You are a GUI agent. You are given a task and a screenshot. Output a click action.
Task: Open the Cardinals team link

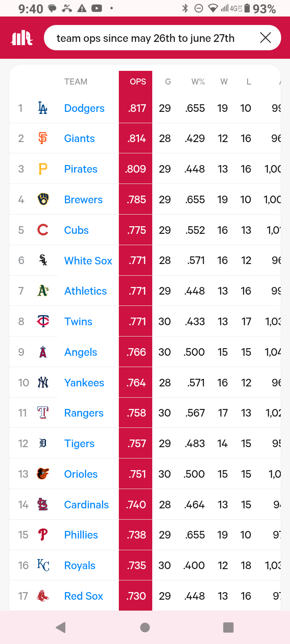[87, 504]
